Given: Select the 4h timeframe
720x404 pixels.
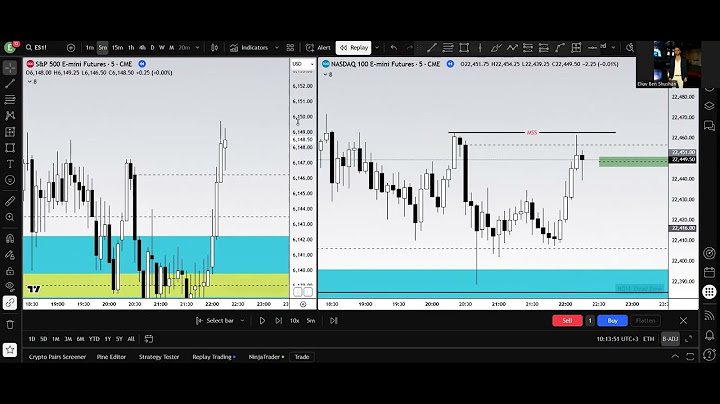Looking at the screenshot, I should [142, 47].
